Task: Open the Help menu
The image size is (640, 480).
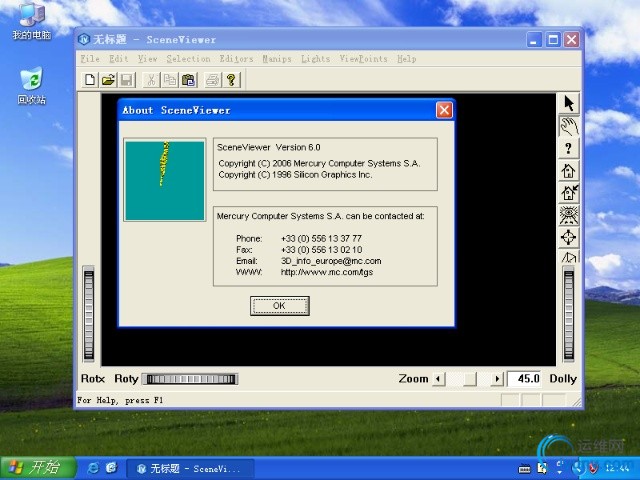Action: pos(407,59)
